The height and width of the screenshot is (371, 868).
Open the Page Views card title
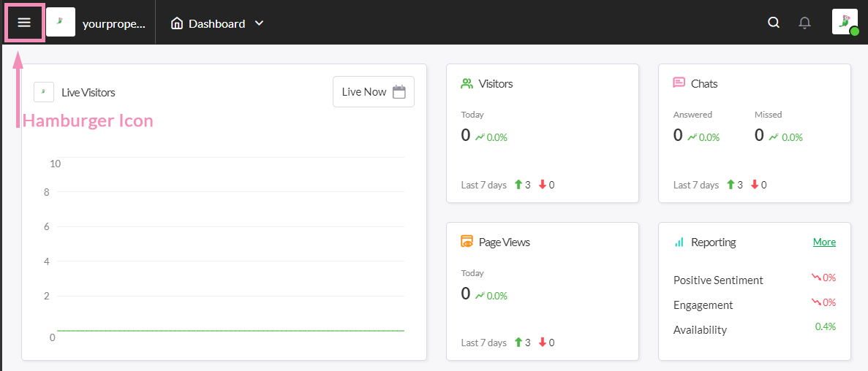(505, 242)
